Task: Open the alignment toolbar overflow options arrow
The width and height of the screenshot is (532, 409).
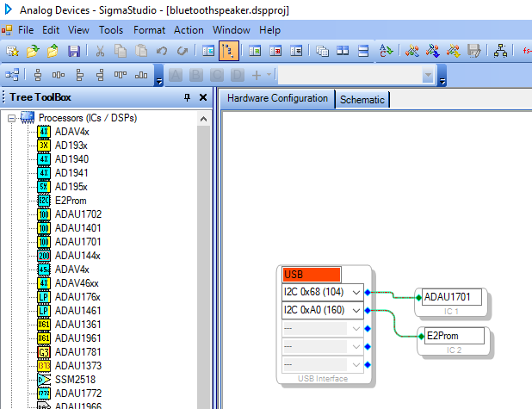Action: click(x=159, y=81)
